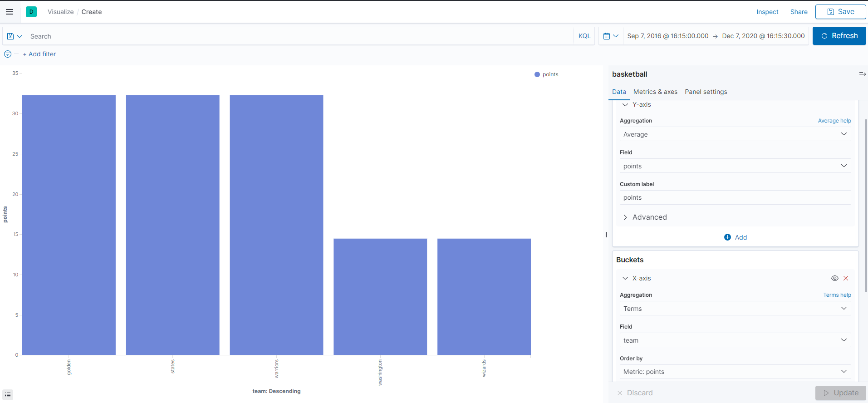
Task: Click Inspect in the top bar
Action: [x=767, y=12]
